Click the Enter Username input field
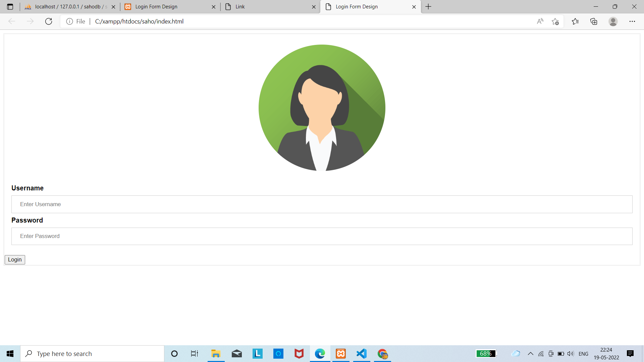644x362 pixels. coord(322,204)
